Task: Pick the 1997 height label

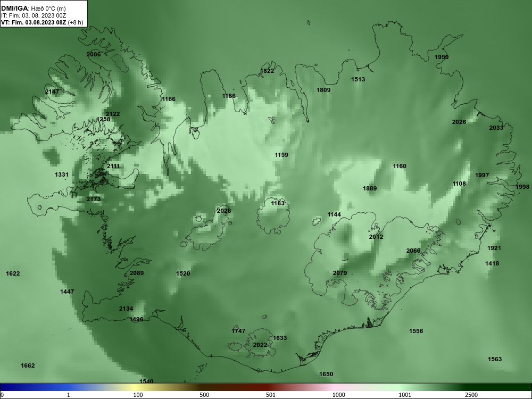Action: 482,176
